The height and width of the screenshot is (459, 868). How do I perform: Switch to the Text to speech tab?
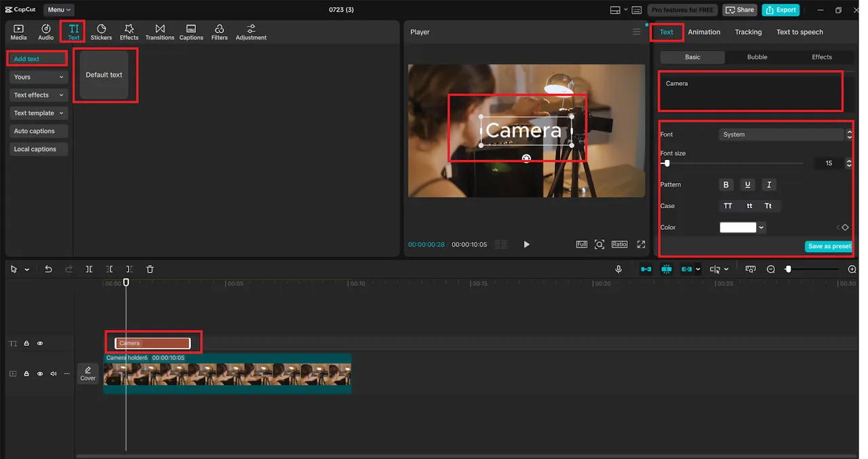tap(800, 32)
